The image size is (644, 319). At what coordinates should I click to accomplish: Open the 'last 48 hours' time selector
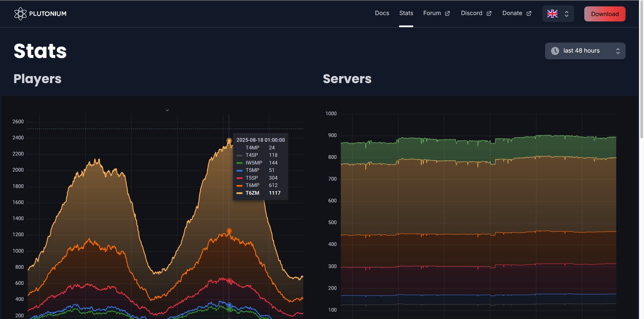581,51
